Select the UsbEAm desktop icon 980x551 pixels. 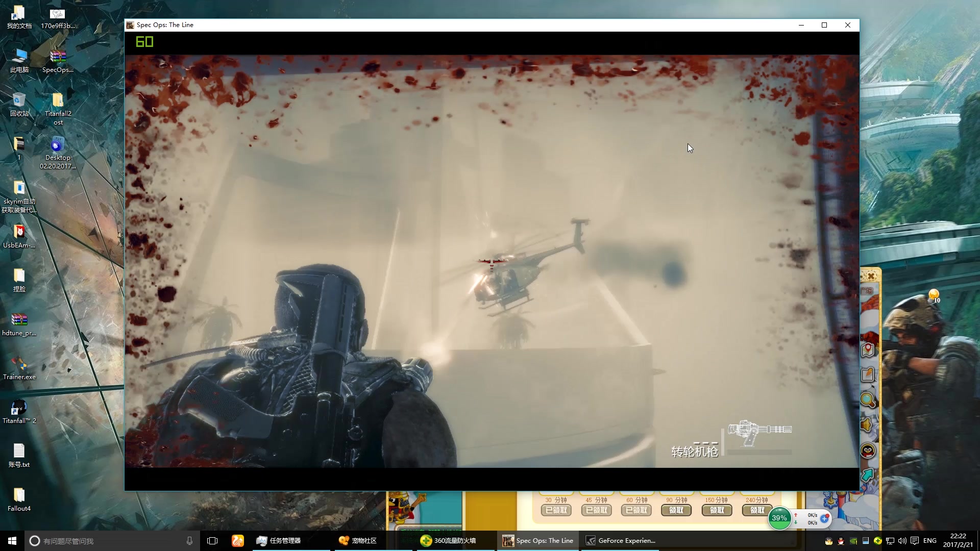(19, 236)
